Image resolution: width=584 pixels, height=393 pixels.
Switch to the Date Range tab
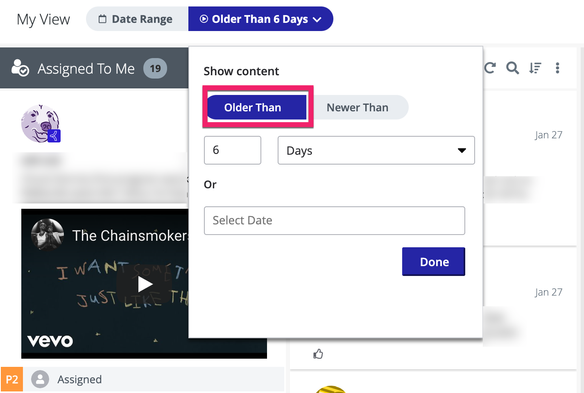click(x=137, y=19)
